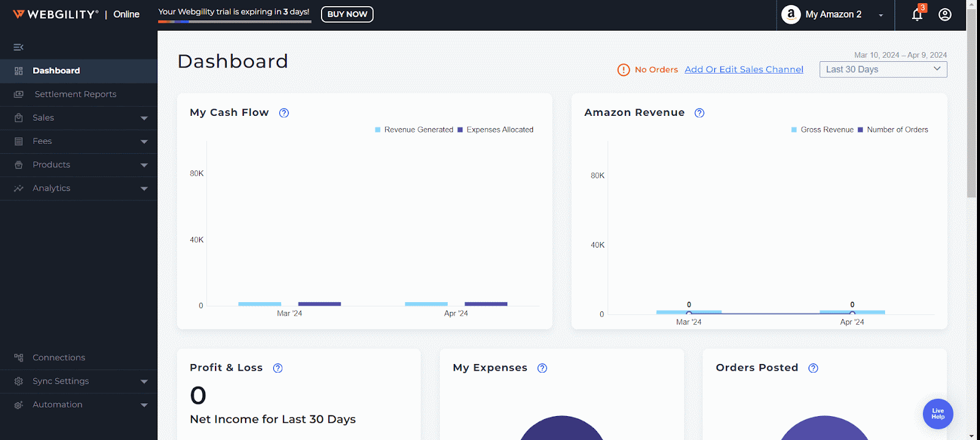Click the help icon beside Profit & Loss

pos(277,368)
